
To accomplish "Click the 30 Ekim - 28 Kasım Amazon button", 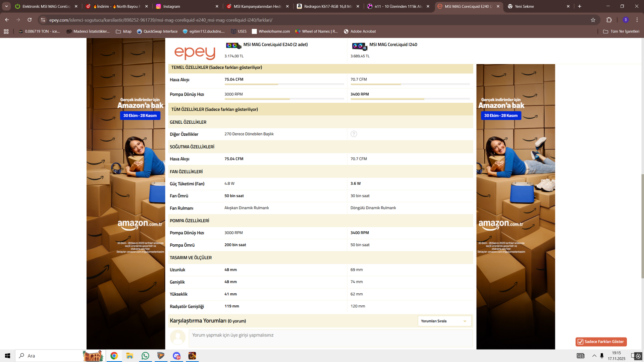I will point(140,116).
